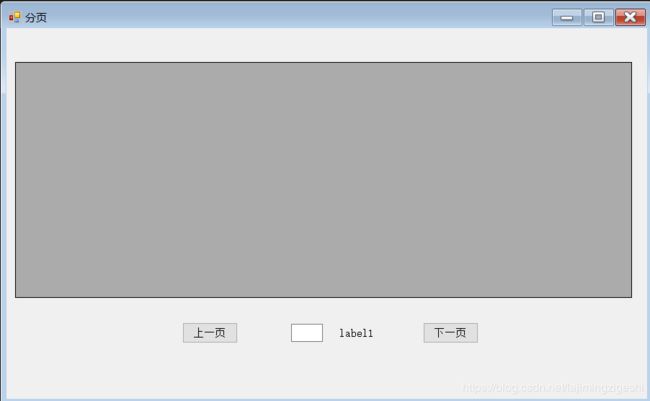
Task: Click the dash-shaped minimize button
Action: (567, 17)
